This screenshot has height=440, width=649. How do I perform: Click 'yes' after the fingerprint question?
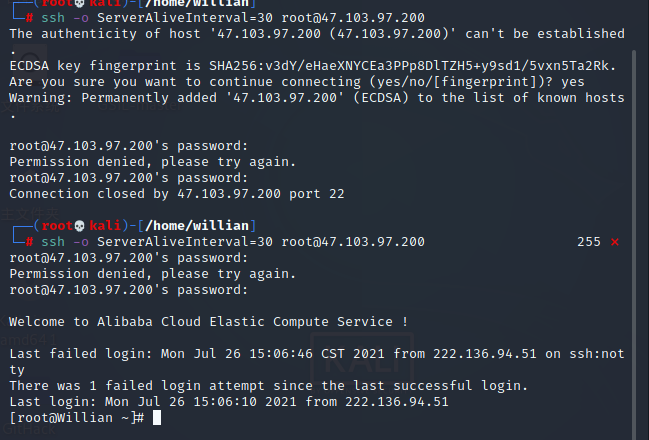(x=573, y=82)
